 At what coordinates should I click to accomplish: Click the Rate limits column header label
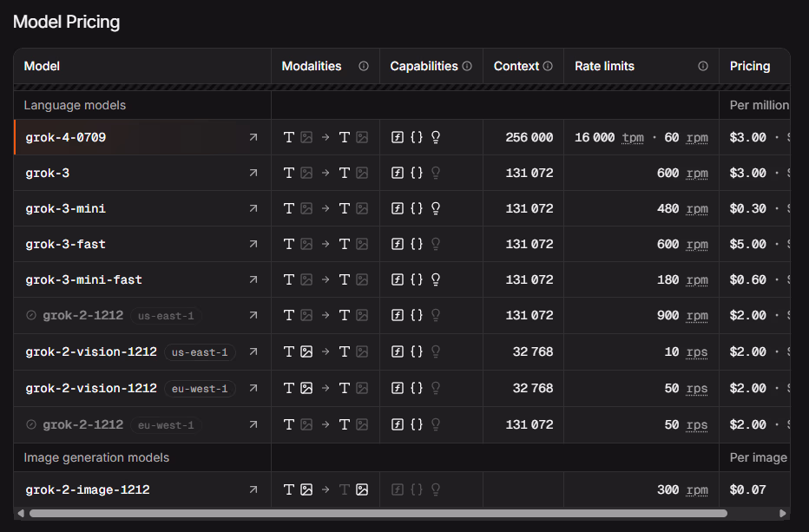605,66
